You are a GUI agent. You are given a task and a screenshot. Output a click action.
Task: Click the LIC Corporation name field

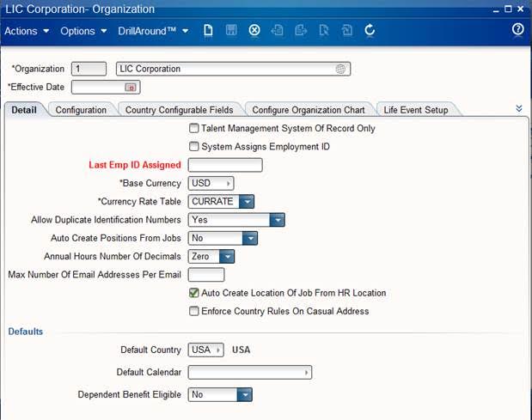[x=234, y=69]
